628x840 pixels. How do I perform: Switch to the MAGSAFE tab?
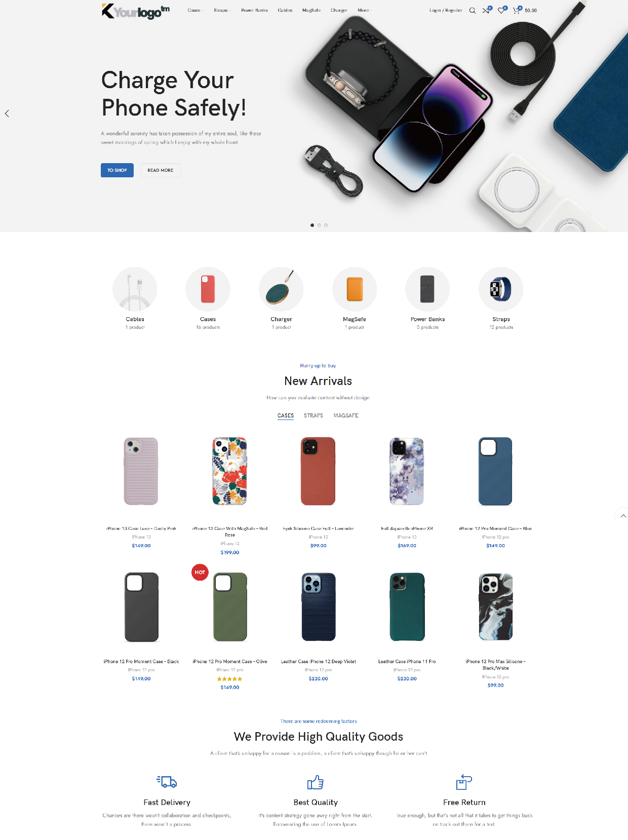346,415
